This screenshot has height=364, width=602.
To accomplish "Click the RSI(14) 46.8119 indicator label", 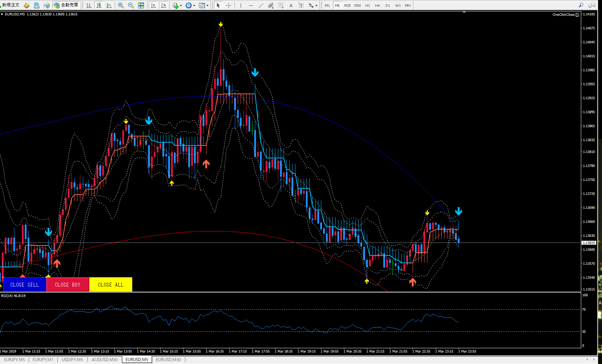I will [x=13, y=296].
